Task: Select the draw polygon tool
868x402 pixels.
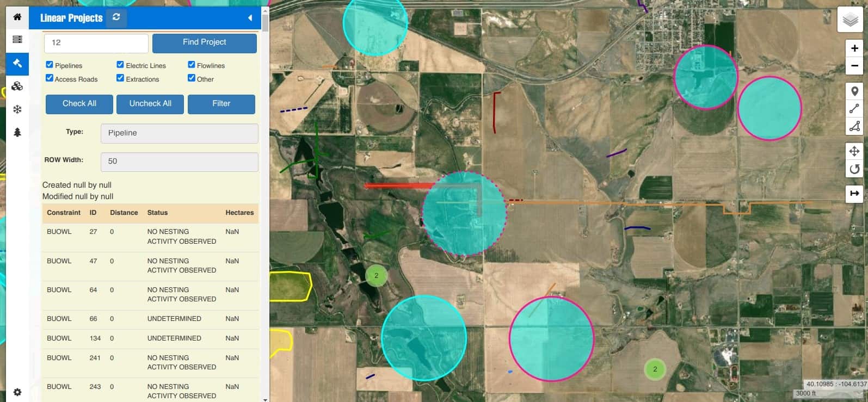Action: [854, 126]
